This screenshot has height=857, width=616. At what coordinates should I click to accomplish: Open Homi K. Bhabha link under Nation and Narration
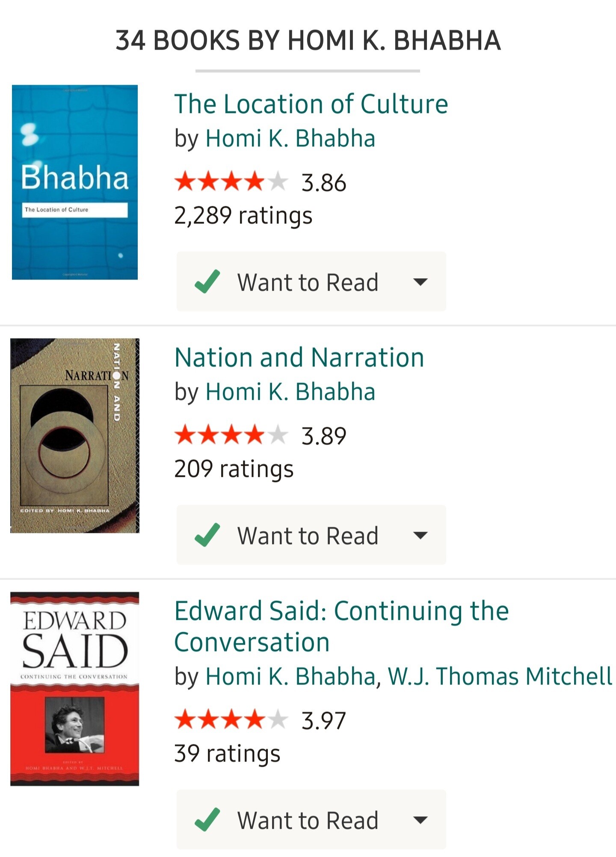(x=290, y=392)
